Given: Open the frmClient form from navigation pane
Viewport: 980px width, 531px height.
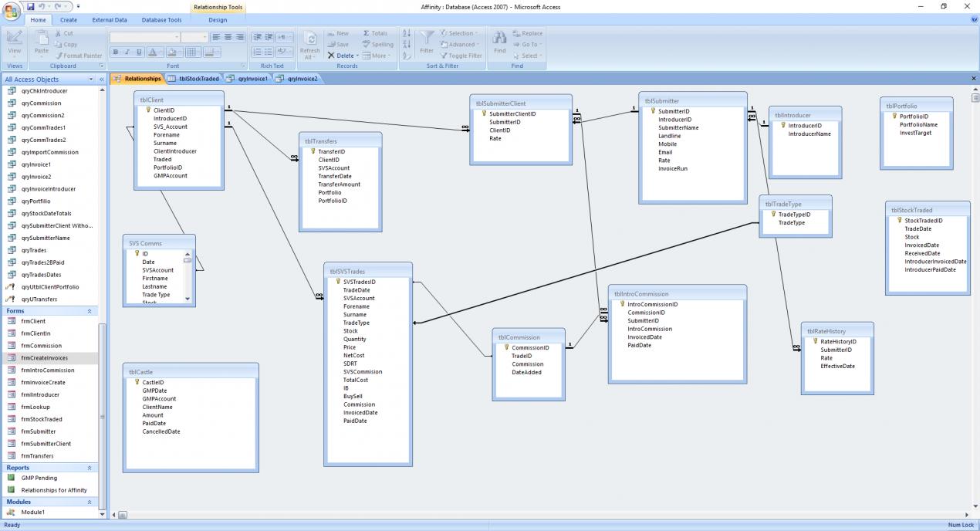Looking at the screenshot, I should tap(33, 321).
